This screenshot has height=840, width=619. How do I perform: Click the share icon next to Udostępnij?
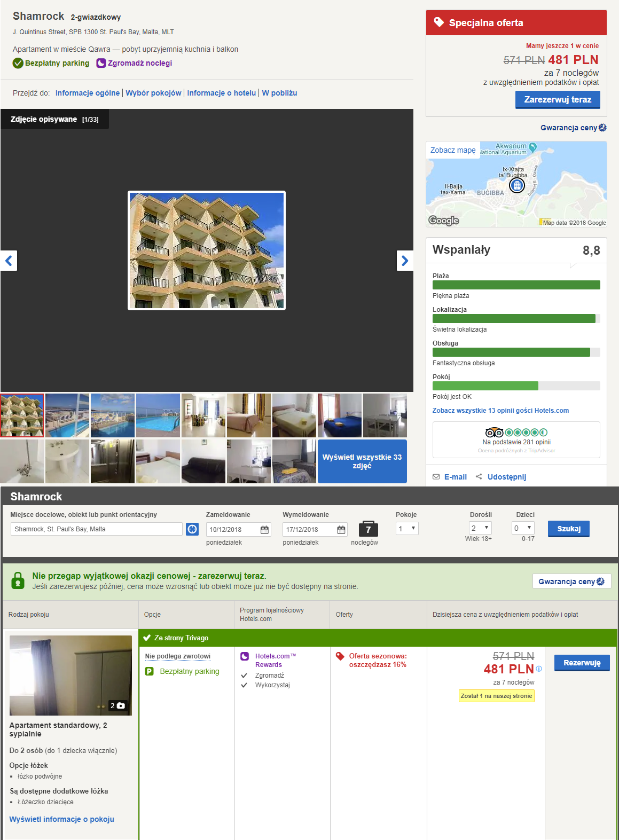pyautogui.click(x=479, y=477)
